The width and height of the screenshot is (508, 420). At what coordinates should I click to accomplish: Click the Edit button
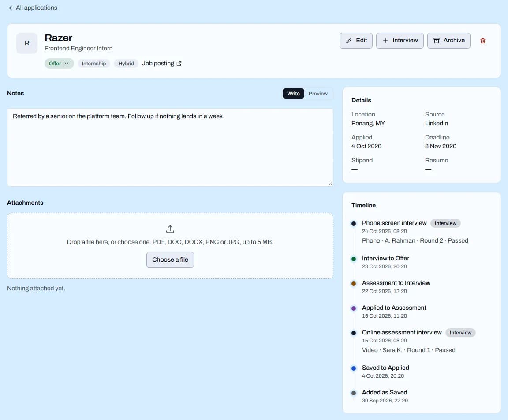coord(356,41)
